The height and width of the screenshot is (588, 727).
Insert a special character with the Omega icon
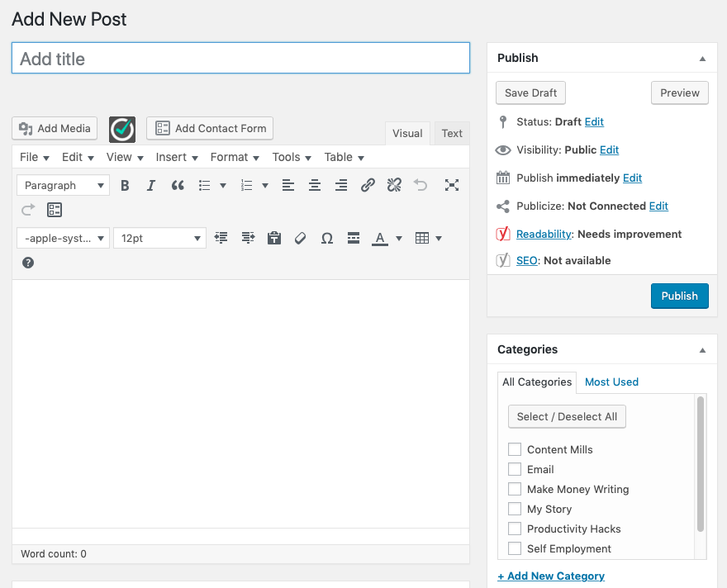pos(327,238)
